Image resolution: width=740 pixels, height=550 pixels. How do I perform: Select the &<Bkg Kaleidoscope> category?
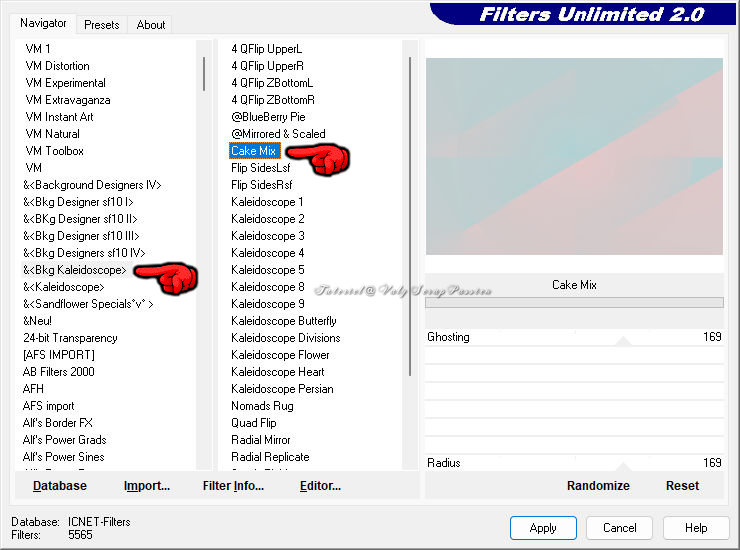pyautogui.click(x=75, y=270)
